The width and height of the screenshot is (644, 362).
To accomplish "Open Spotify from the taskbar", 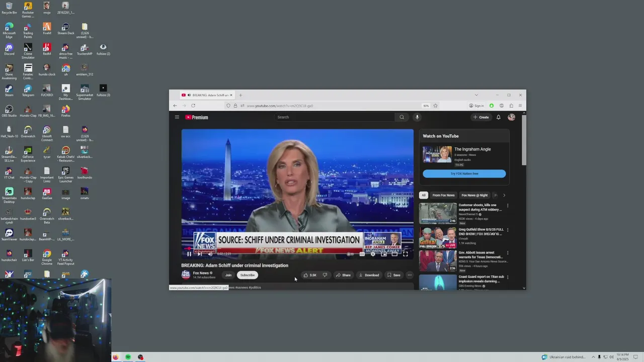I will [x=128, y=357].
